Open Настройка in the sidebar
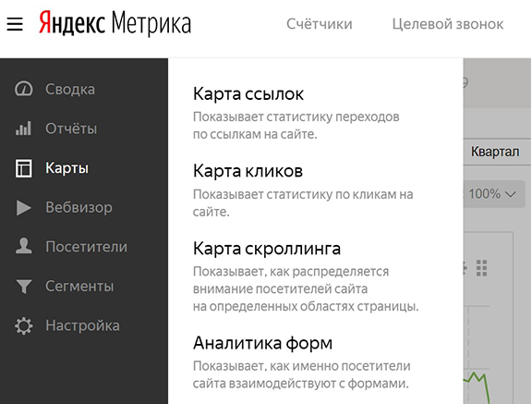Screen dimensions: 532x404 82,325
